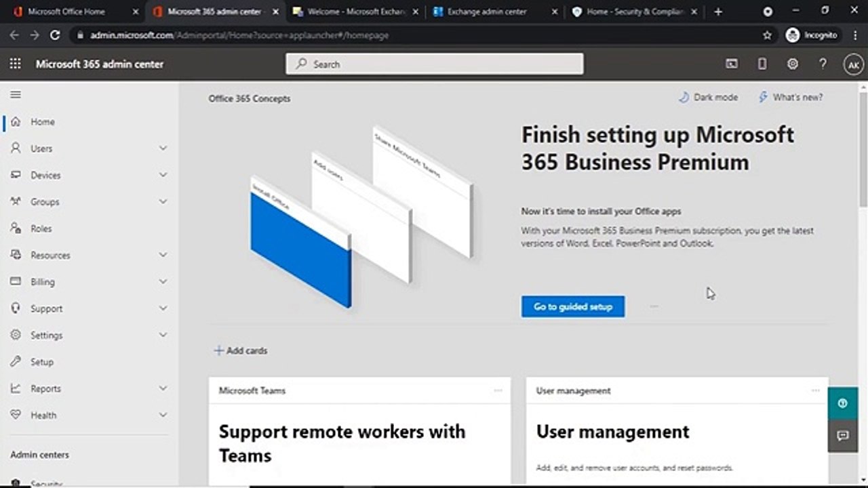Open Cloud Shell icon in header
The height and width of the screenshot is (488, 868).
pos(732,64)
